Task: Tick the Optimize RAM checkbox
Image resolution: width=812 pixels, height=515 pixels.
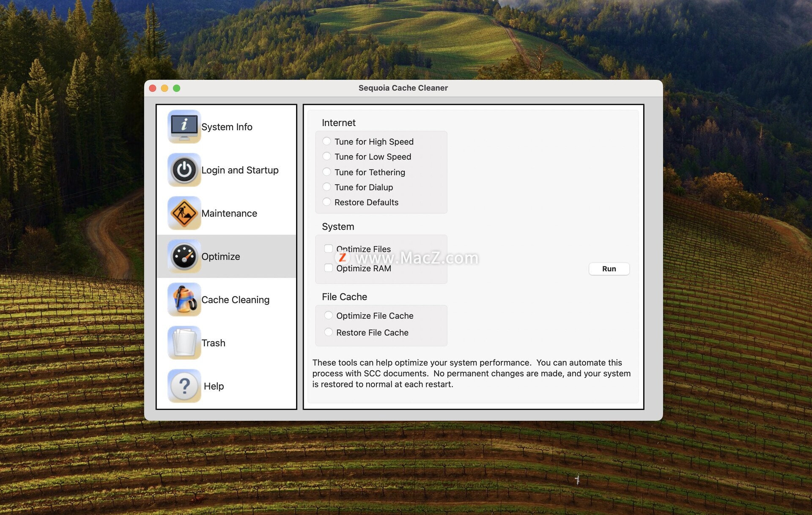Action: [328, 268]
